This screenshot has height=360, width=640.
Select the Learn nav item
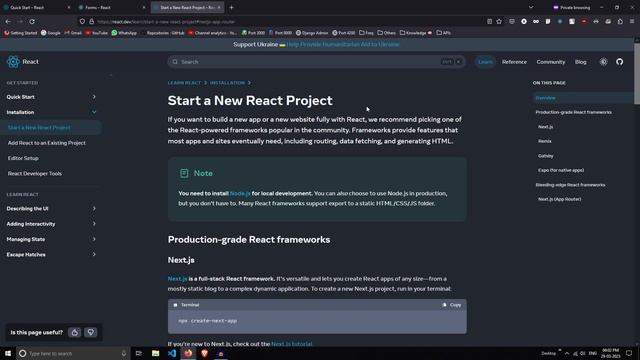point(485,62)
